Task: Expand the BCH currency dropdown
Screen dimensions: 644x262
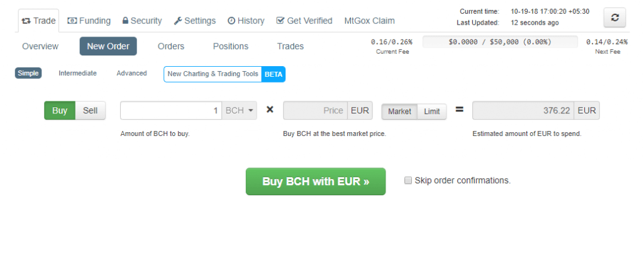Action: point(240,111)
